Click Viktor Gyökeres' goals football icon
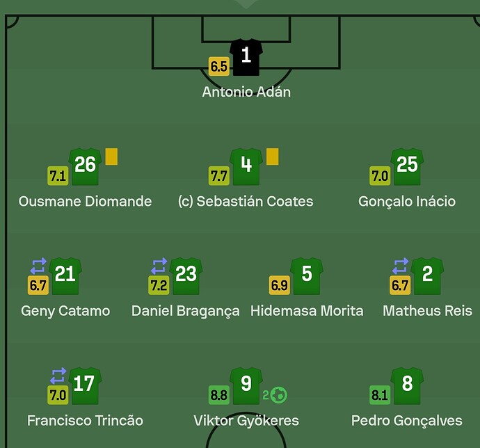Image resolution: width=480 pixels, height=448 pixels. click(279, 394)
